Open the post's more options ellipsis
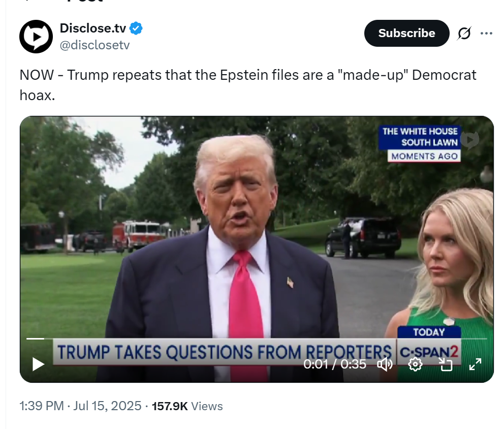 pyautogui.click(x=486, y=33)
